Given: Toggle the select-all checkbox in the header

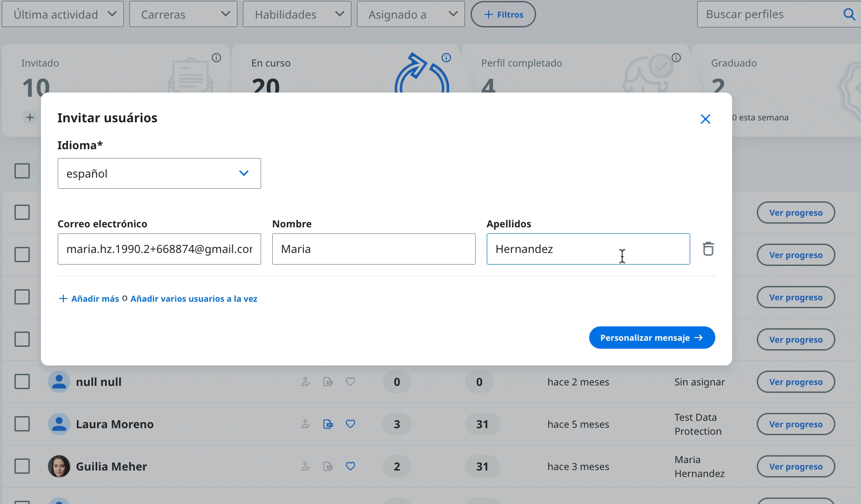Looking at the screenshot, I should 22,171.
